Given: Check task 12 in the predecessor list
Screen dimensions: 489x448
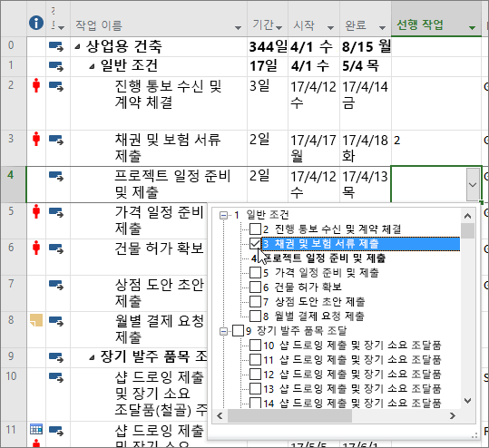Looking at the screenshot, I should [x=255, y=374].
